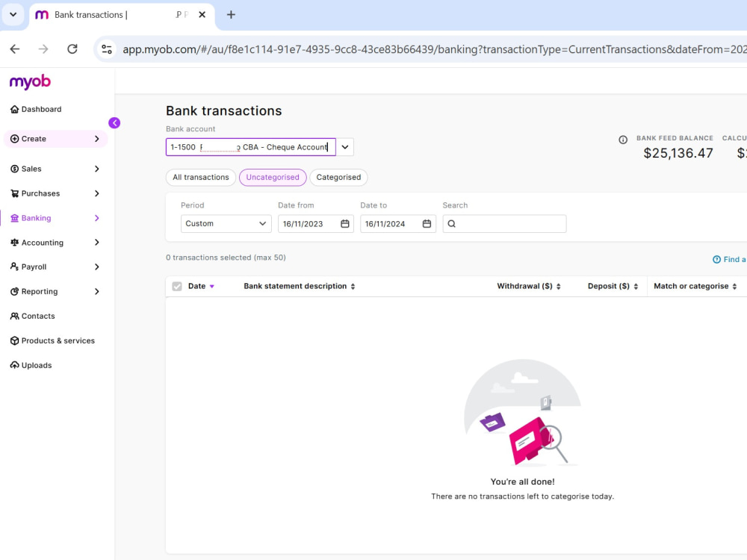Screen dimensions: 747x560
Task: Expand the Sales menu chevron
Action: point(96,169)
